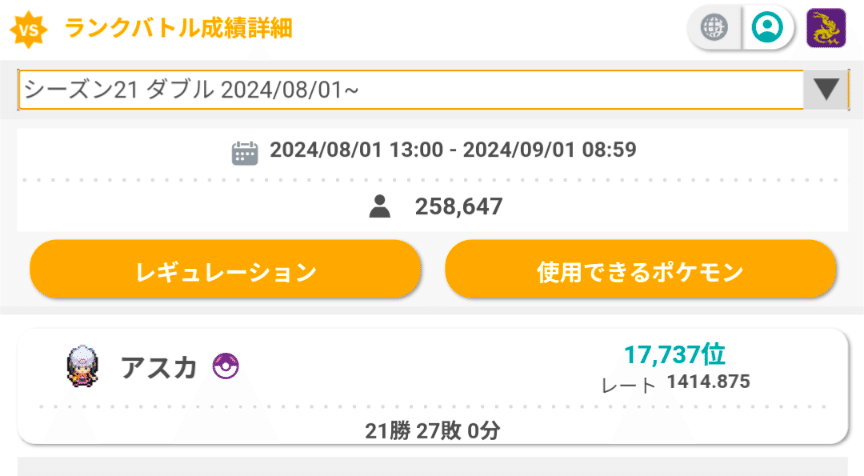The width and height of the screenshot is (864, 476).
Task: Click the calendar icon beside the season dates
Action: click(x=245, y=153)
